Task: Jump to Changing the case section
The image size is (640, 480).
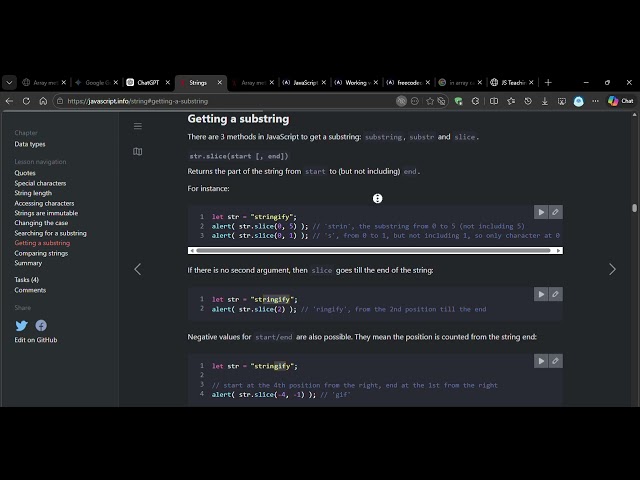Action: point(41,223)
